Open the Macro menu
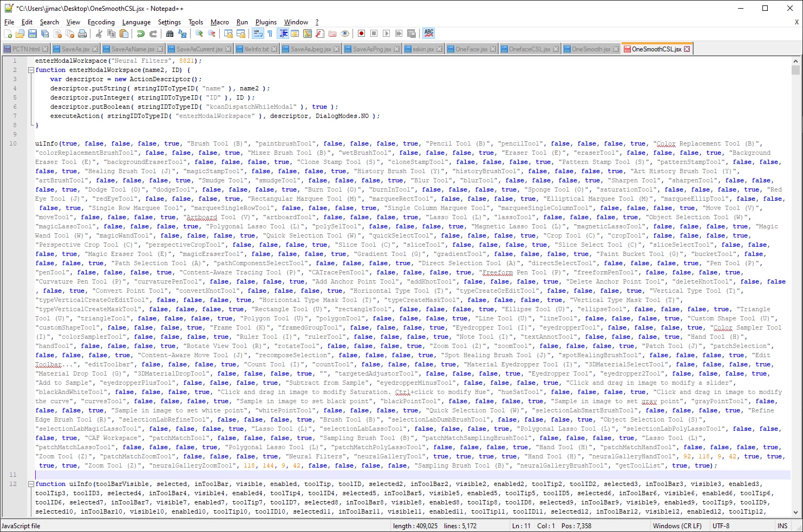 point(220,22)
